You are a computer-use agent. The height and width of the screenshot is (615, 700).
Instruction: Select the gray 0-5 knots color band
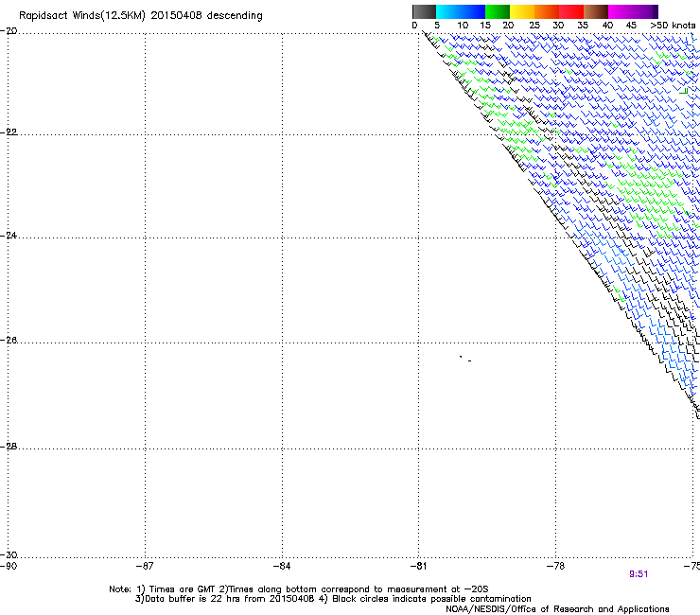click(x=424, y=11)
